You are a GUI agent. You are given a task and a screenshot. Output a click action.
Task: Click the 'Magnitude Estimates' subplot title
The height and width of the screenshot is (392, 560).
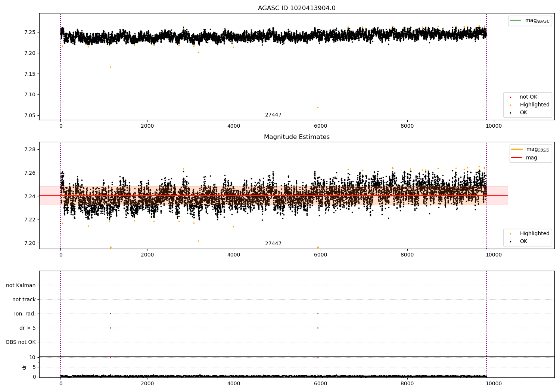click(296, 137)
